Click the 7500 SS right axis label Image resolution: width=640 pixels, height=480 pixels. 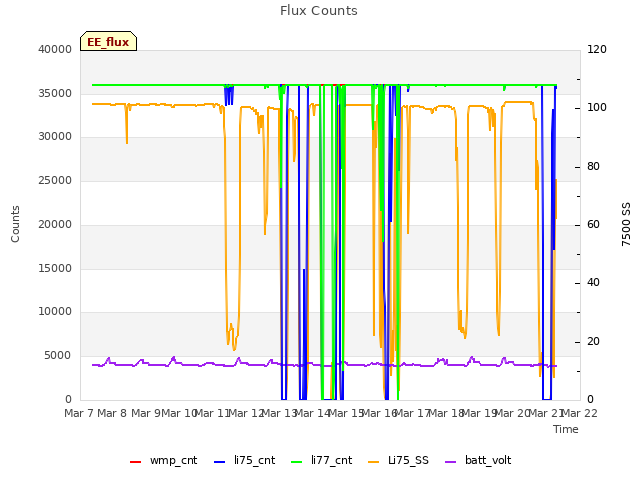point(626,224)
